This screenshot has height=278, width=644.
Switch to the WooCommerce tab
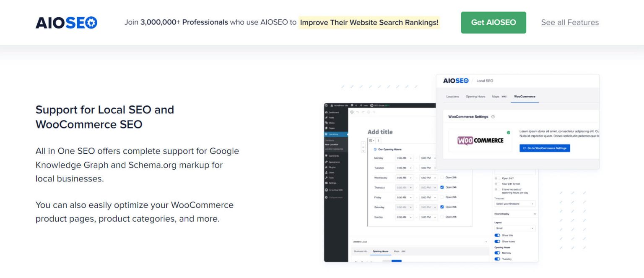click(525, 96)
